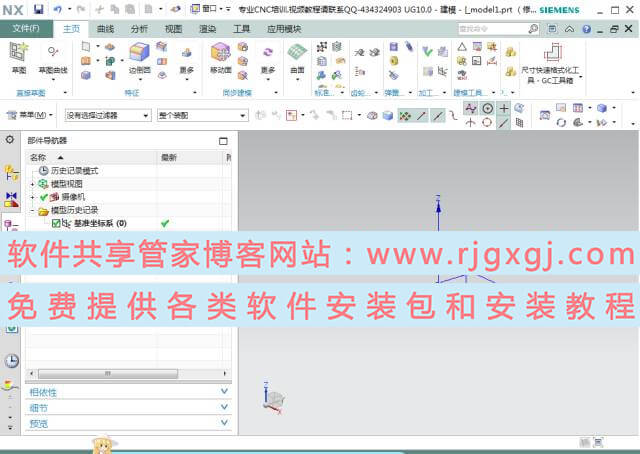Toggle the Control Point snap
Image resolution: width=640 pixels, height=454 pixels.
tap(453, 116)
